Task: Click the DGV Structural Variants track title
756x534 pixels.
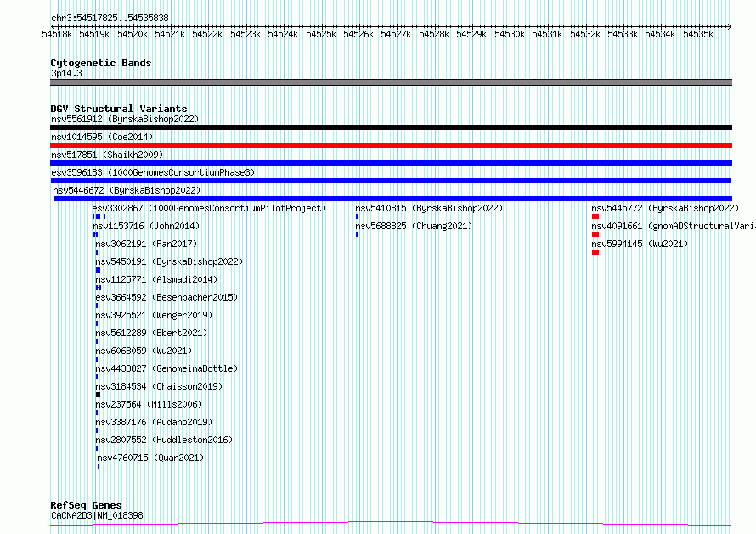Action: click(119, 109)
